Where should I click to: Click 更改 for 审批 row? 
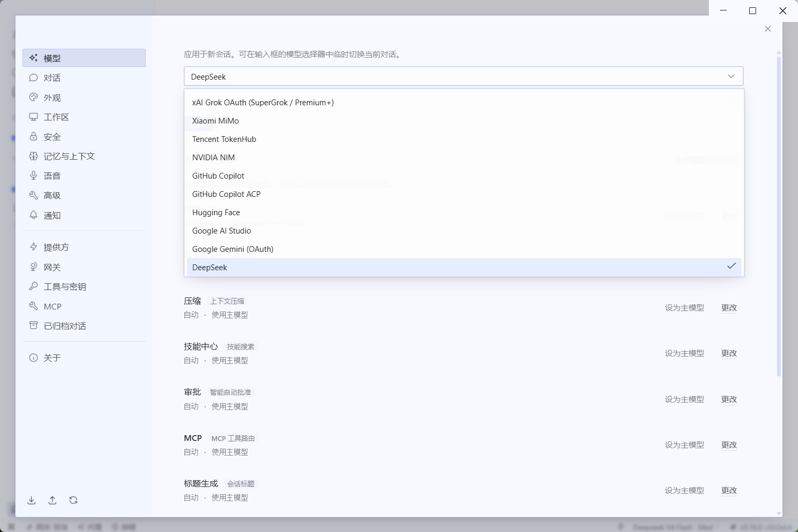click(729, 400)
